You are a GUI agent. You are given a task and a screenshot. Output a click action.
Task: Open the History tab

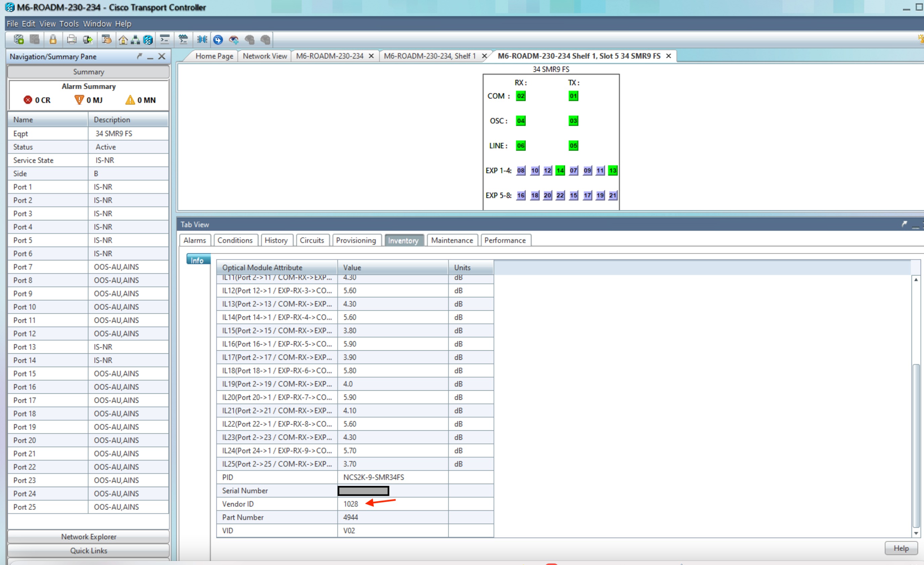pos(276,240)
